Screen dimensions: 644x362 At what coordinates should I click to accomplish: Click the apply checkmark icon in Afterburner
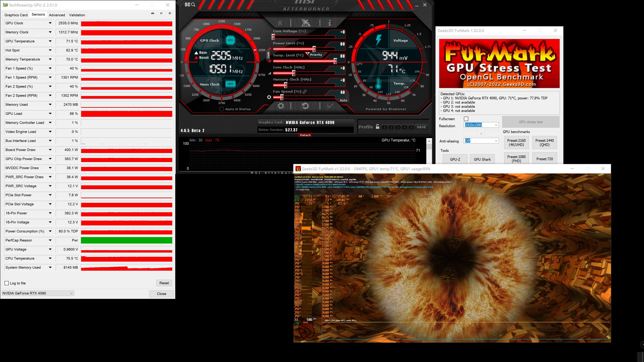tap(330, 106)
